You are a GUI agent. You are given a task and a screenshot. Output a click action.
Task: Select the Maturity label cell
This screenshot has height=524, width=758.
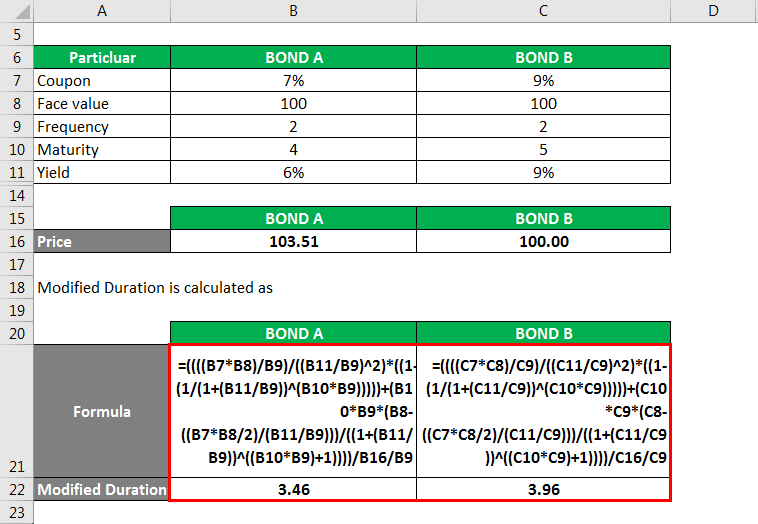tap(102, 149)
